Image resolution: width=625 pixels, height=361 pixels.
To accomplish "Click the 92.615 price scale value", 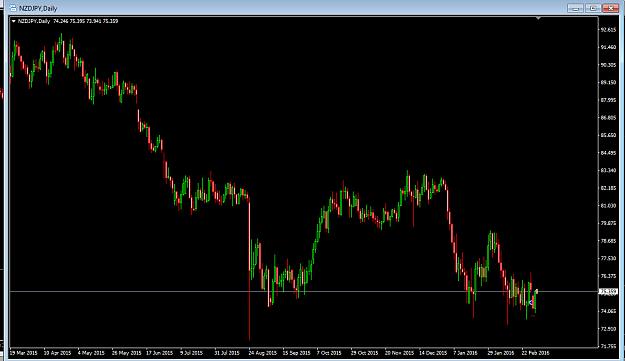I will (x=608, y=30).
